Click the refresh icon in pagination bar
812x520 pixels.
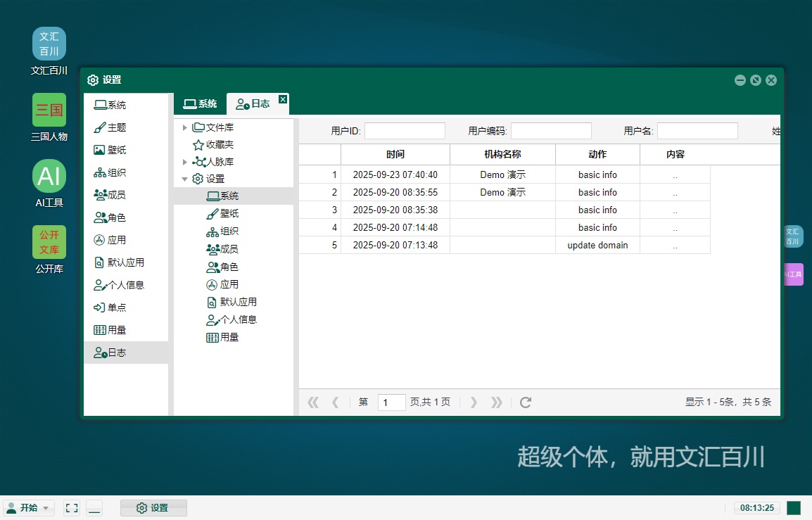pos(525,402)
